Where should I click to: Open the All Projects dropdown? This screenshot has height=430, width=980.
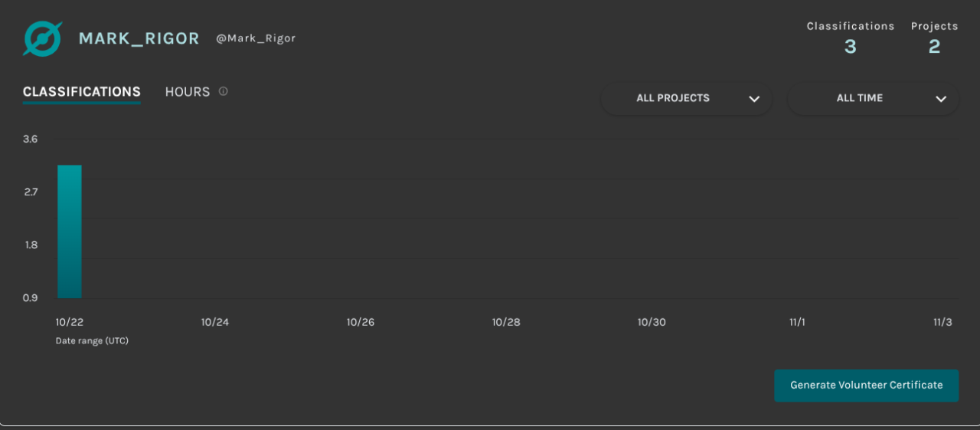(x=674, y=98)
